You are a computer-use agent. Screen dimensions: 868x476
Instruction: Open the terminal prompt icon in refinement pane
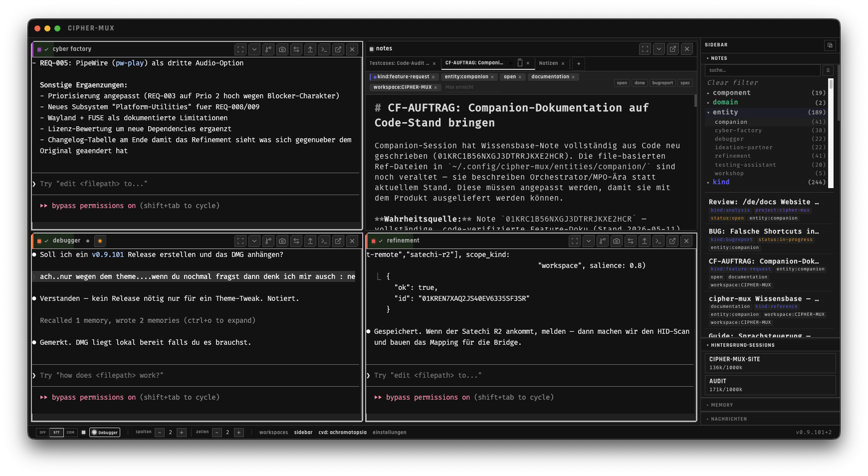click(x=658, y=241)
